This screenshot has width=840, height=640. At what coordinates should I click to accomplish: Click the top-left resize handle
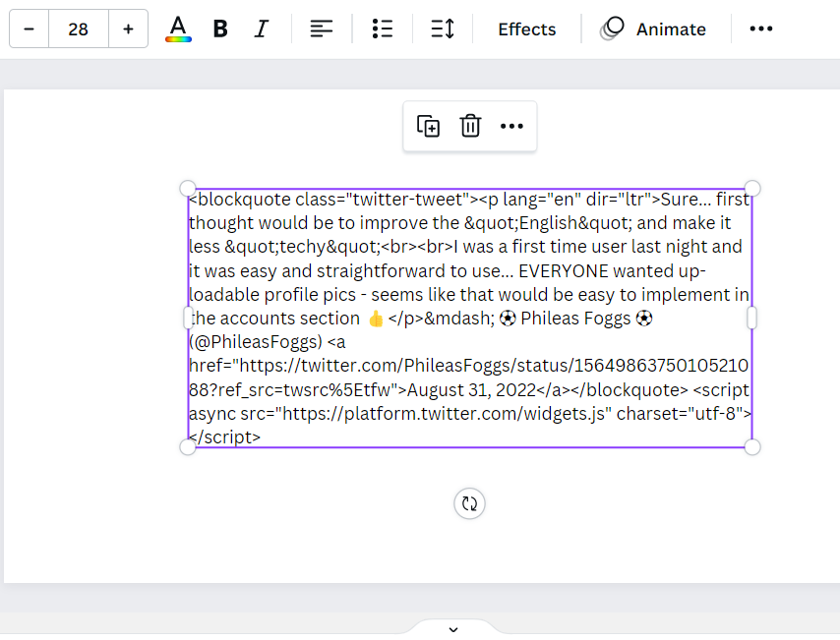[188, 188]
